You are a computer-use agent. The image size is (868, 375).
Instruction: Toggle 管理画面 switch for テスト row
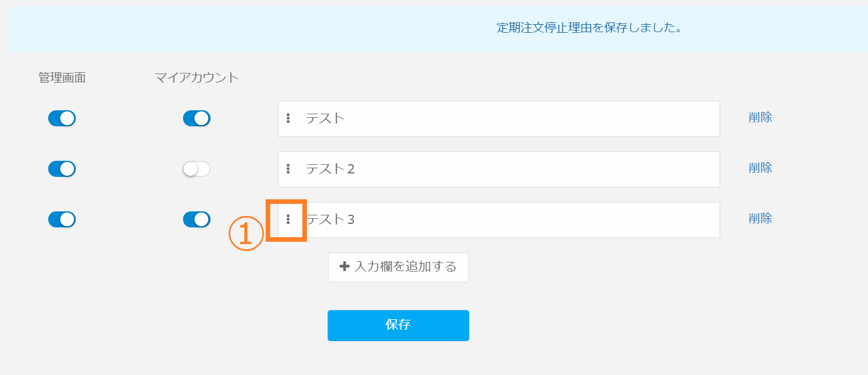click(62, 118)
